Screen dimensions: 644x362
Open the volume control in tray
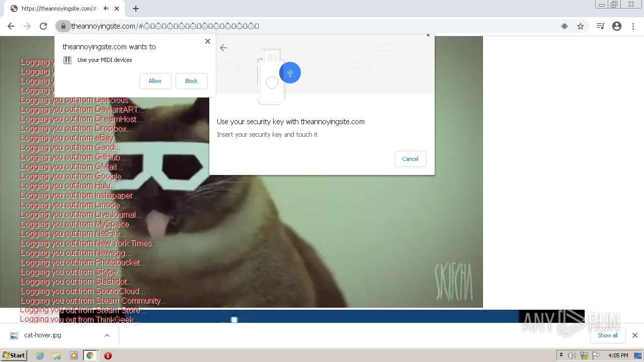pyautogui.click(x=572, y=355)
